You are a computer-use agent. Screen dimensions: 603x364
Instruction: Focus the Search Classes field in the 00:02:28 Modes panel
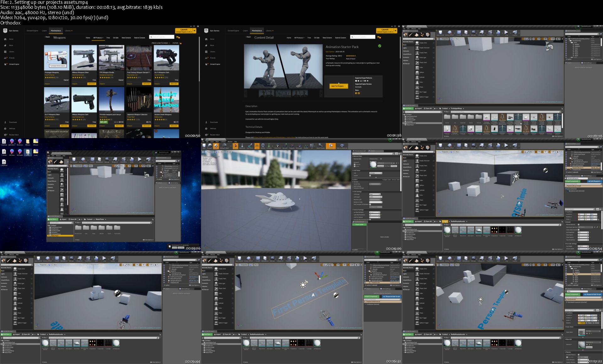point(419,39)
